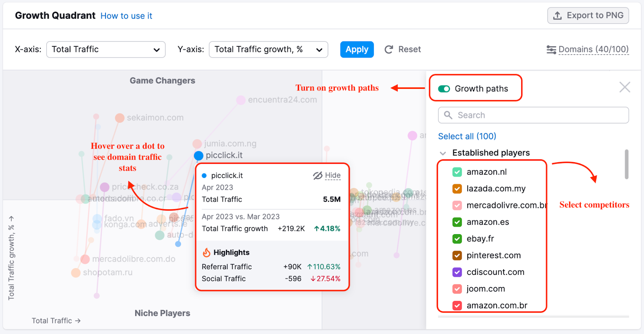Uncheck the cdiscount.com checkbox
Image resolution: width=644 pixels, height=334 pixels.
tap(457, 272)
